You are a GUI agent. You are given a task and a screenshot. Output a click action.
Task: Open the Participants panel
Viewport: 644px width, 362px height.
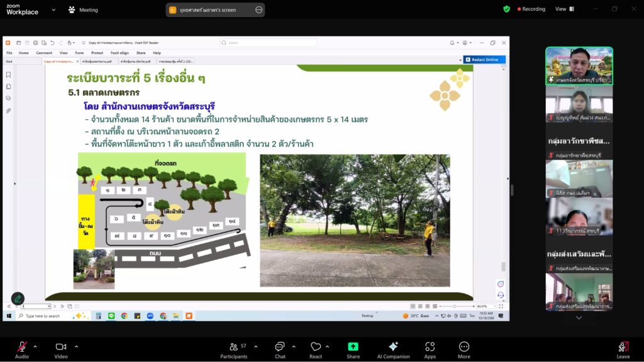point(234,346)
